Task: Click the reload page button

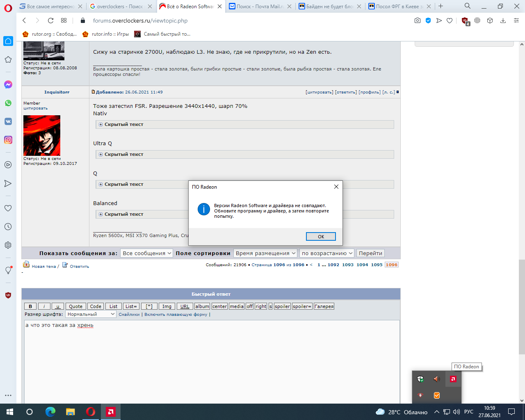Action: pos(51,21)
